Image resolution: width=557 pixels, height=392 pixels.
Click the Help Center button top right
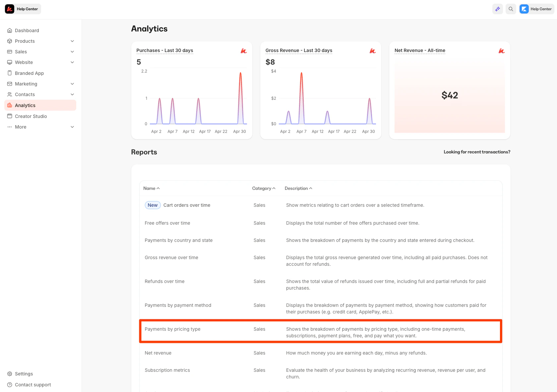(536, 9)
